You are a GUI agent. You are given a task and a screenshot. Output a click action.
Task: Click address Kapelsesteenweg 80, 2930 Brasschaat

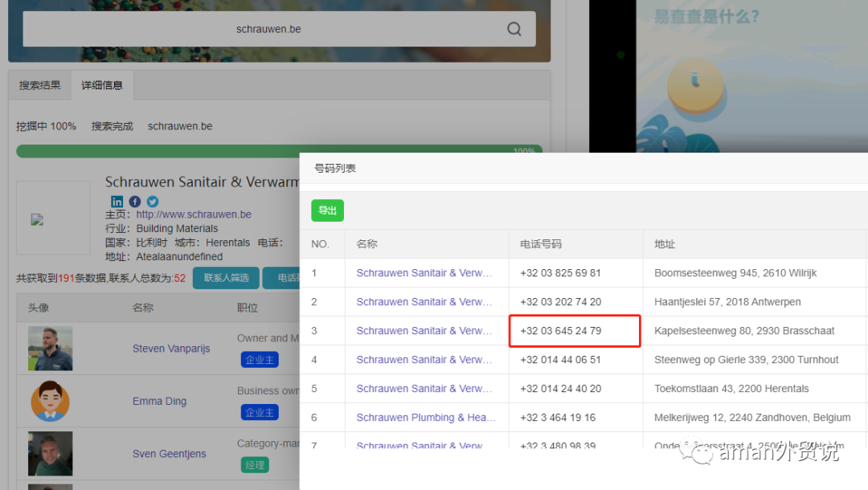(744, 330)
